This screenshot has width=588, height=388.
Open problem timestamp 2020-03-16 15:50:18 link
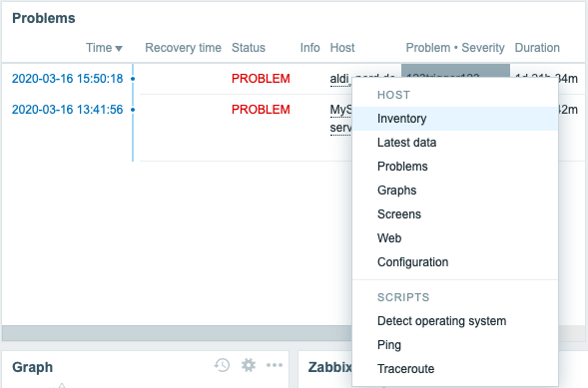68,79
